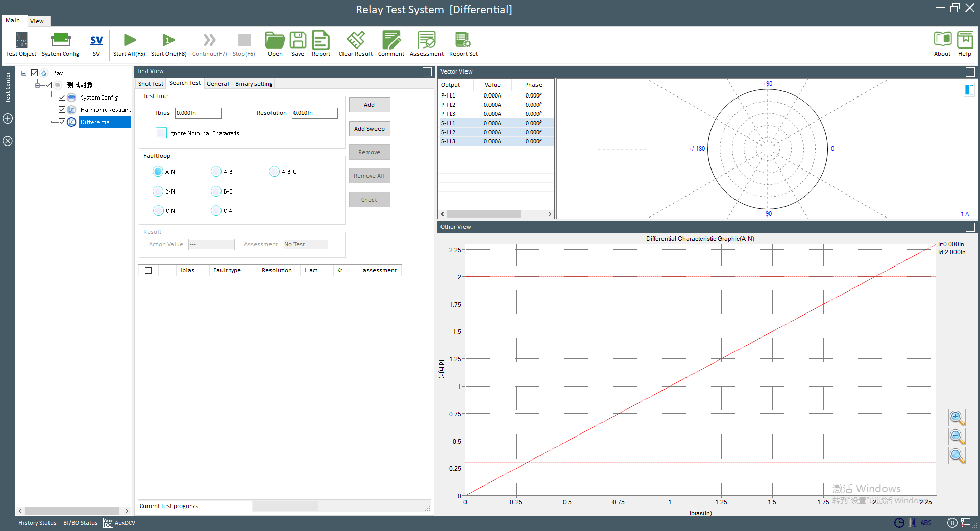The image size is (980, 531).
Task: Click the Clear Result icon
Action: (355, 44)
